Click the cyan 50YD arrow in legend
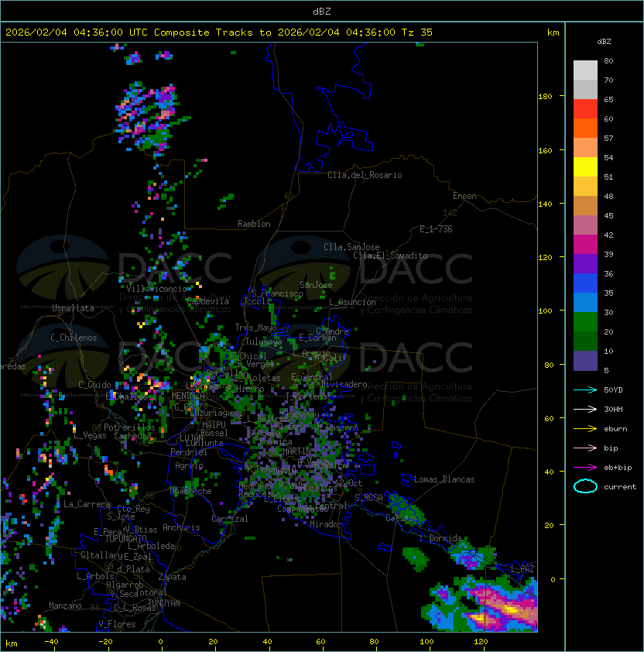The height and width of the screenshot is (652, 644). tap(585, 389)
